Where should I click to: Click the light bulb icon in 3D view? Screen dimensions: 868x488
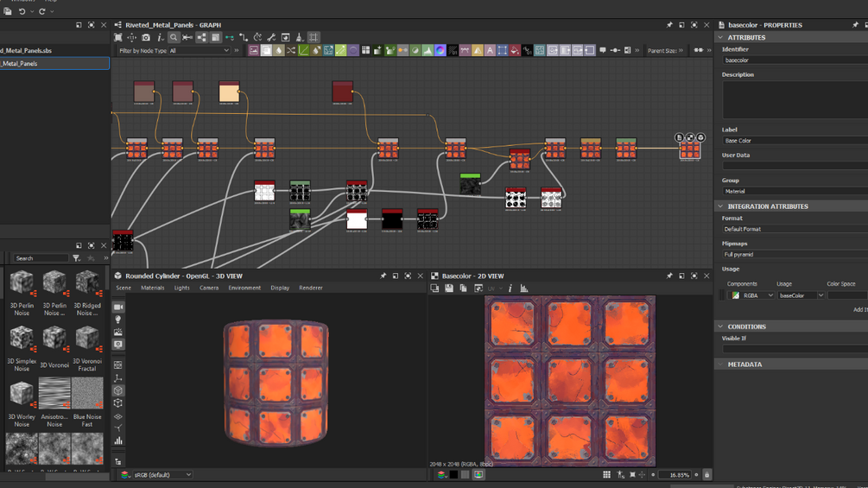[x=118, y=320]
